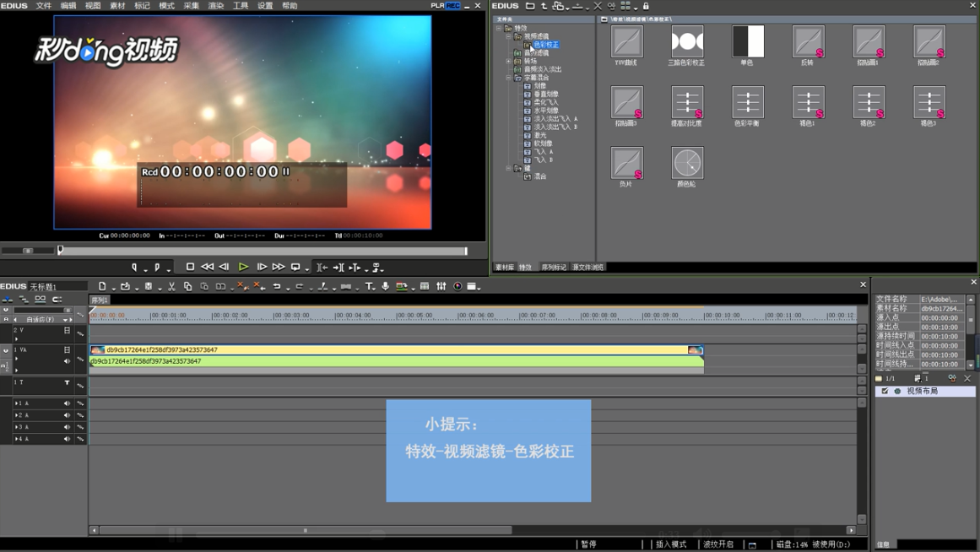Click the voice-over microphone icon
Screen dimensions: 980x552
click(386, 286)
